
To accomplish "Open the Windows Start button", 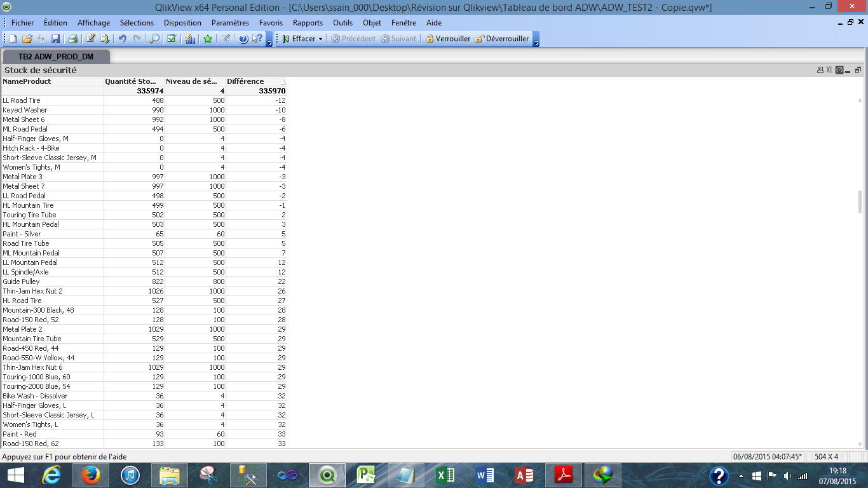I will point(15,475).
